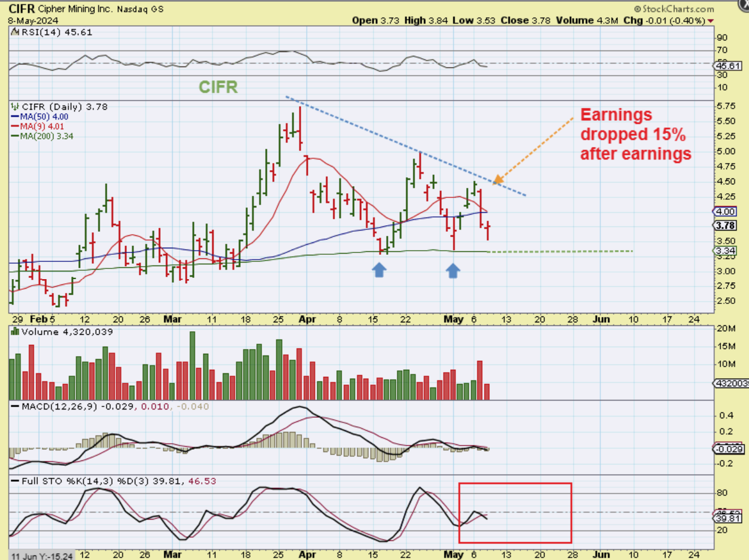Click the 'Volume 4,320,039' panel label
This screenshot has height=560, width=749.
coord(62,332)
